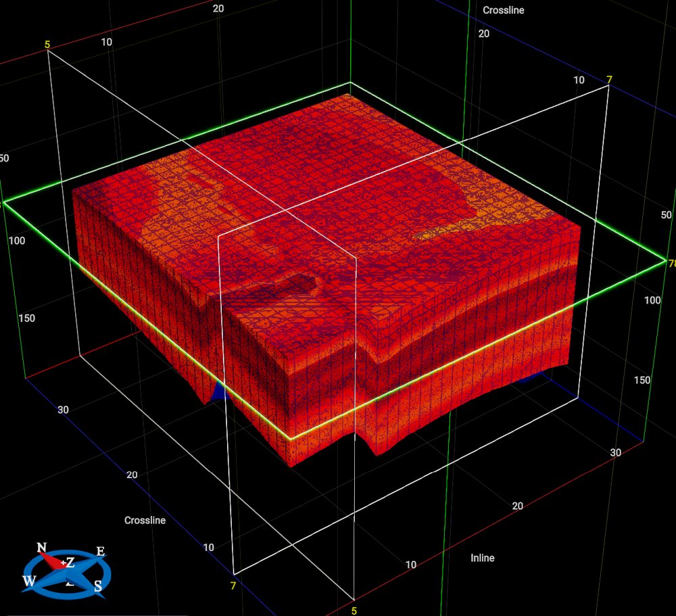This screenshot has height=616, width=676.
Task: Click yellow '7' nearest the compass widget
Action: (x=233, y=586)
